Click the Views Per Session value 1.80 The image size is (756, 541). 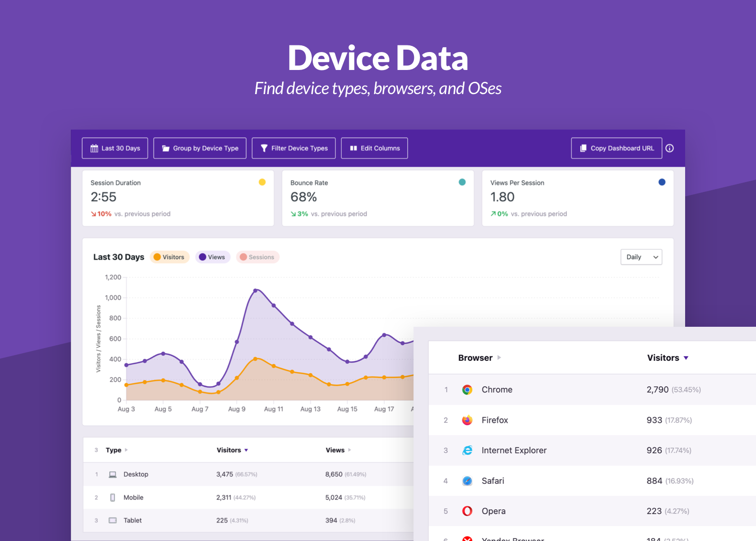502,197
